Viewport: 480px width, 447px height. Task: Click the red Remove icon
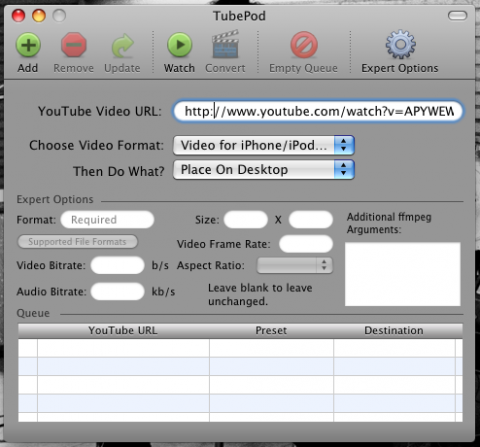(x=74, y=45)
